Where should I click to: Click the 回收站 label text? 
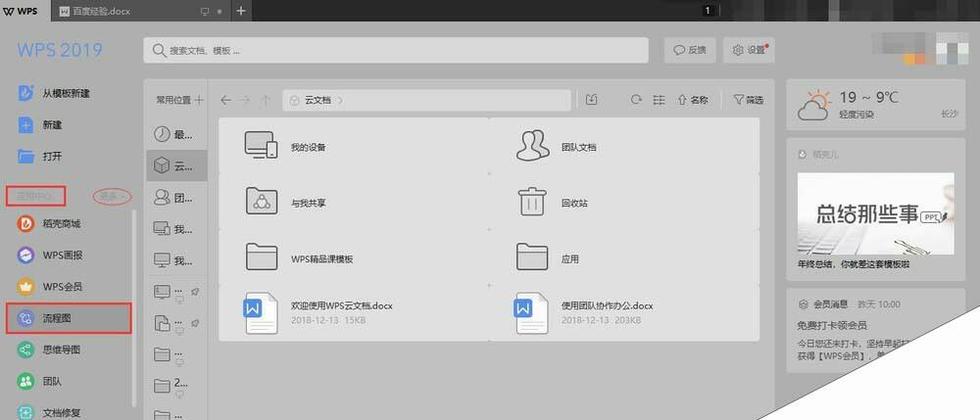coord(574,204)
